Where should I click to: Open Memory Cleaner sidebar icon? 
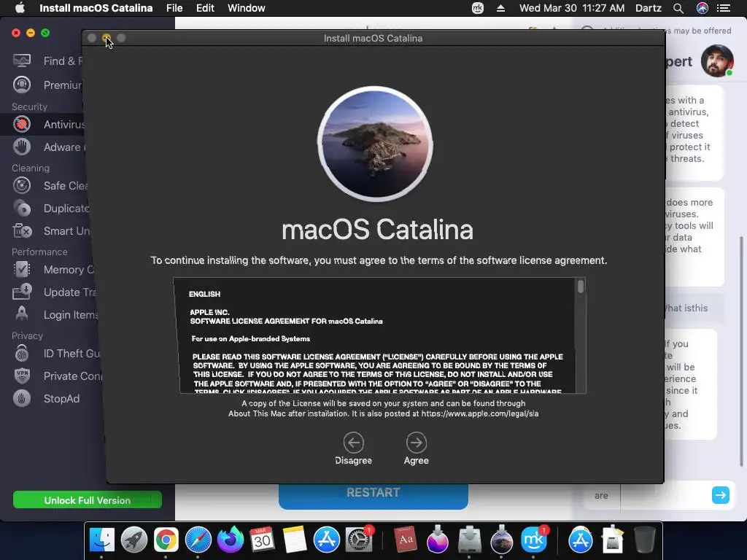(22, 270)
